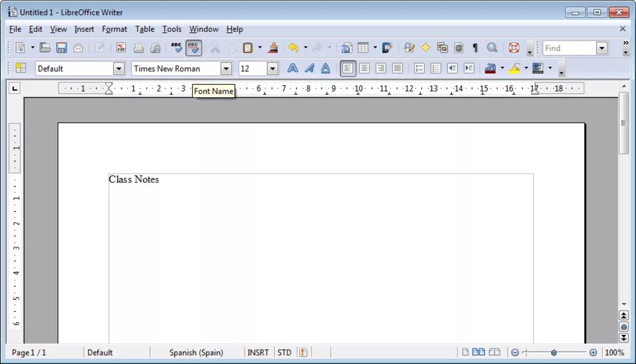The height and width of the screenshot is (364, 636).
Task: Toggle bulleted list on
Action: pyautogui.click(x=436, y=69)
